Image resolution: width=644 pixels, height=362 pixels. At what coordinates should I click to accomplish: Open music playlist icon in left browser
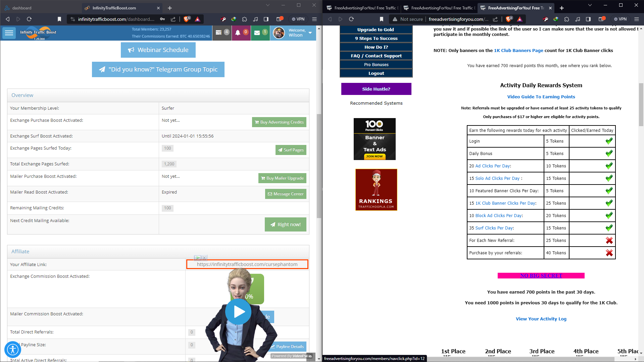(255, 19)
